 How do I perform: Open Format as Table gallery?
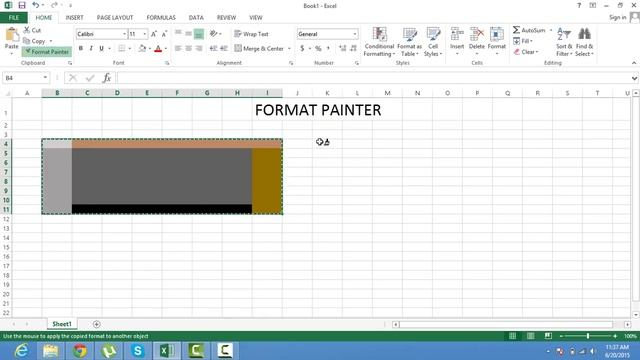tap(409, 42)
